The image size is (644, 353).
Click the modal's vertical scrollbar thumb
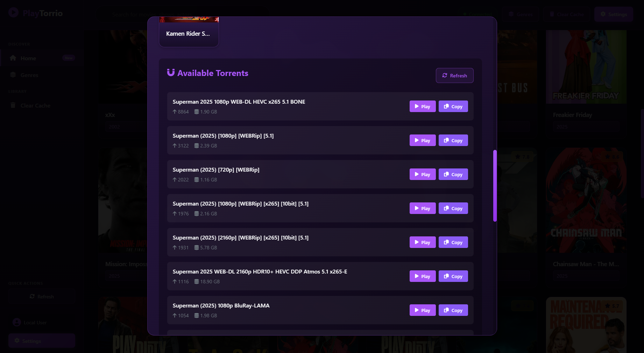[495, 186]
